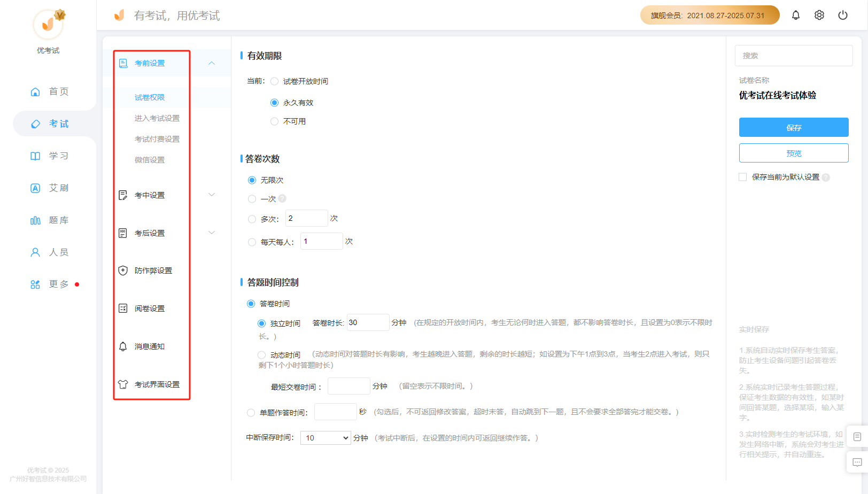Viewport: 868px width, 494px height.
Task: Select 永久有效 radio option
Action: click(274, 103)
